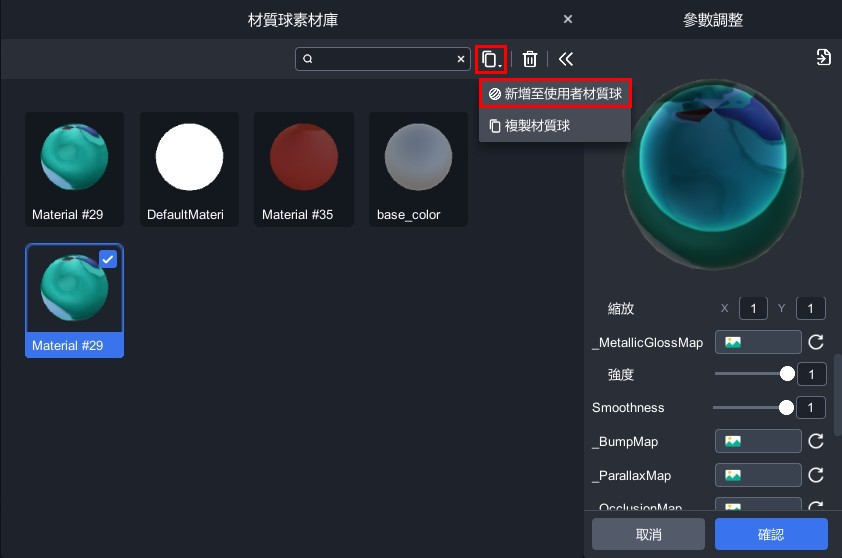Viewport: 842px width, 558px height.
Task: Close the material library panel
Action: click(x=567, y=19)
